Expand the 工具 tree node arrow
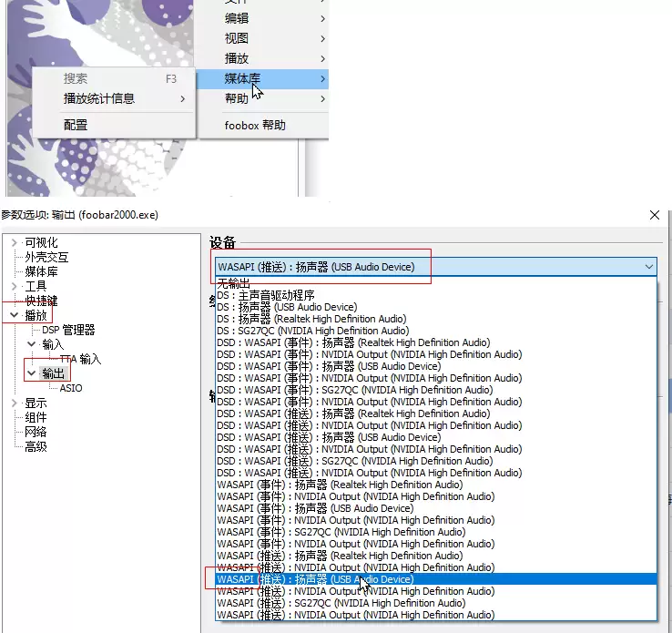672x633 pixels. pyautogui.click(x=15, y=286)
